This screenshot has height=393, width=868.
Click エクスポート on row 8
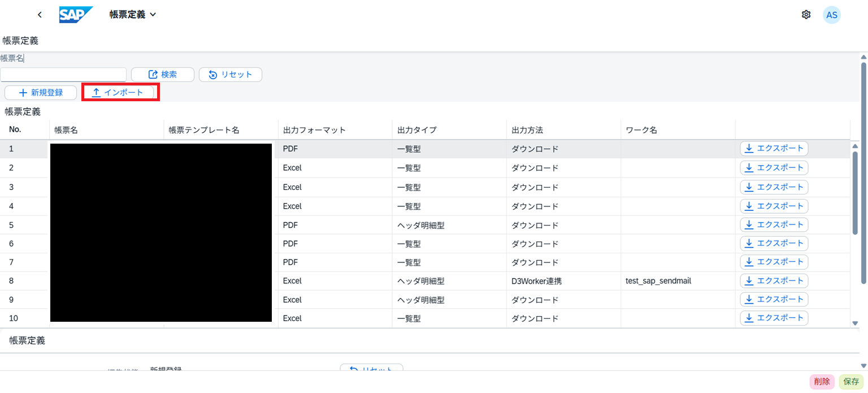pyautogui.click(x=774, y=280)
